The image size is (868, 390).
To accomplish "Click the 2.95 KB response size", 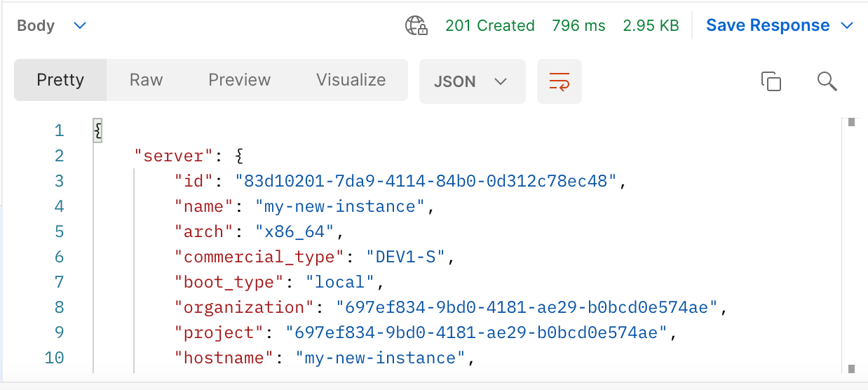I will (650, 26).
